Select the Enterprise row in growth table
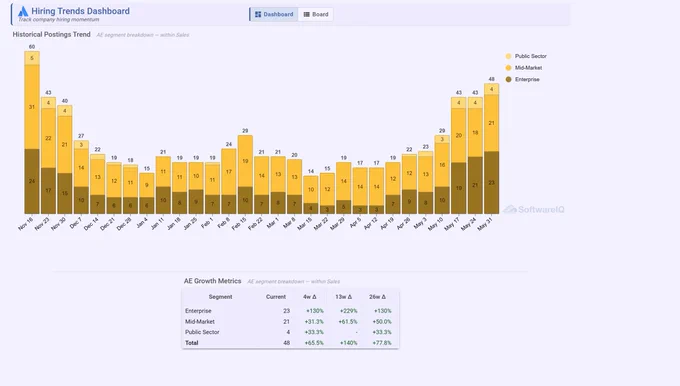This screenshot has height=386, width=680. tap(290, 311)
